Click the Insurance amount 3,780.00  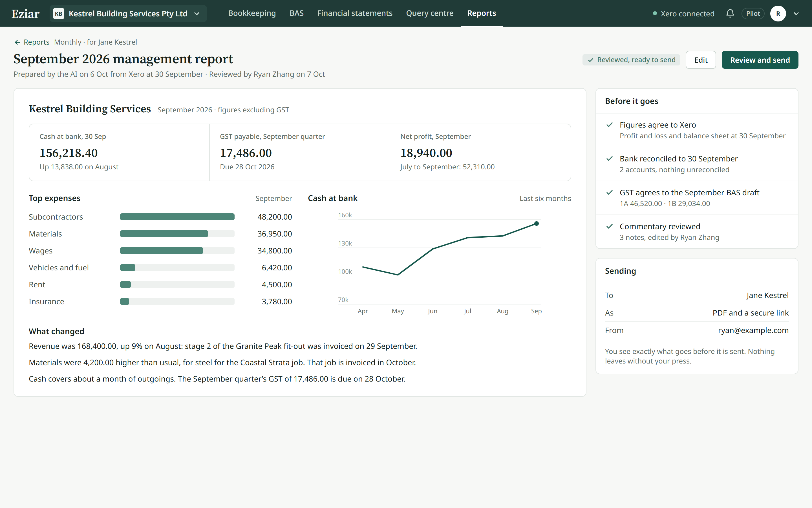pyautogui.click(x=277, y=302)
